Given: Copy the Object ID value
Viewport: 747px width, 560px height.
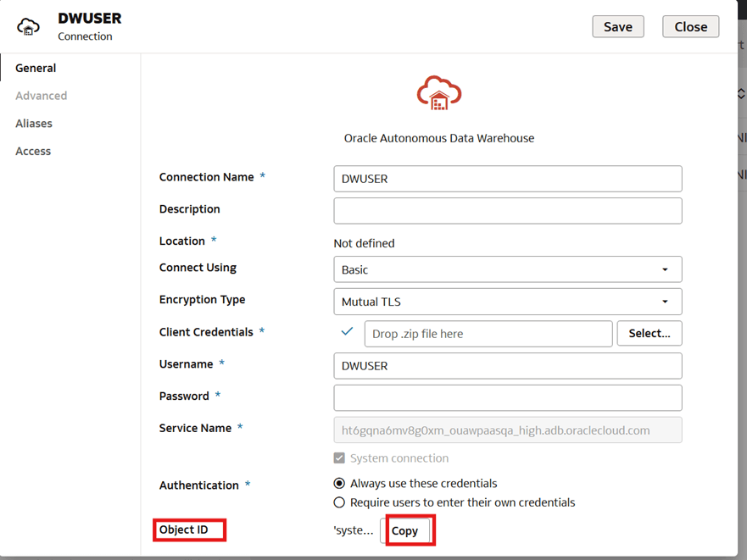Looking at the screenshot, I should (407, 530).
